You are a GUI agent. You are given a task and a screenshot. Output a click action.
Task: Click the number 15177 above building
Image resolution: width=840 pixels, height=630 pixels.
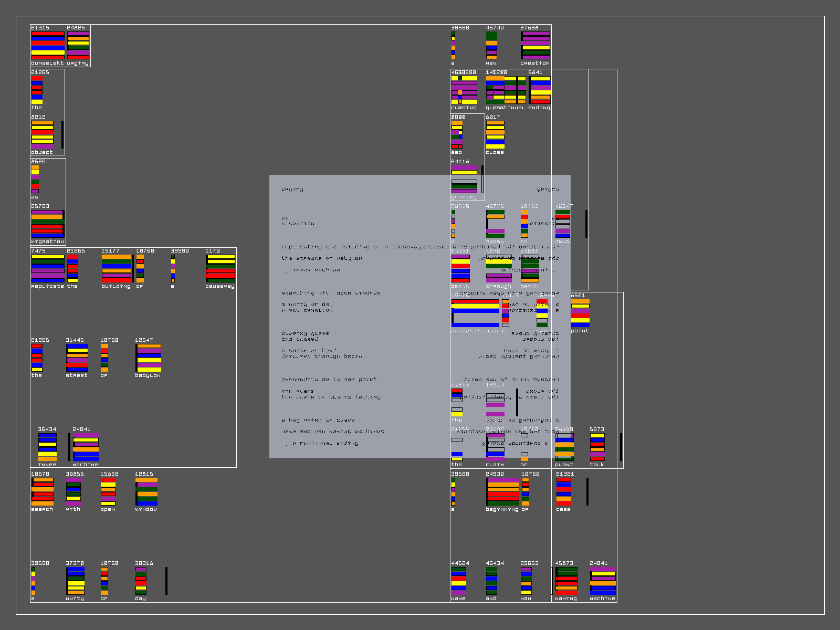110,251
